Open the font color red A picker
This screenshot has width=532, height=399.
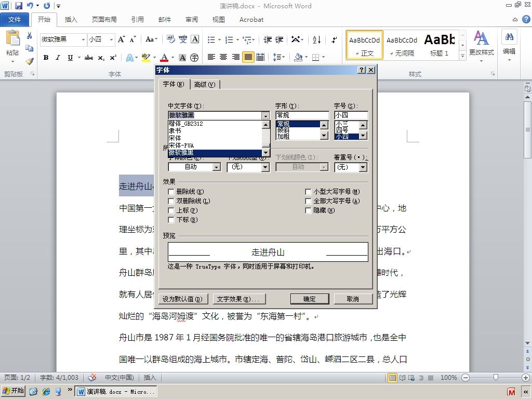coord(164,58)
